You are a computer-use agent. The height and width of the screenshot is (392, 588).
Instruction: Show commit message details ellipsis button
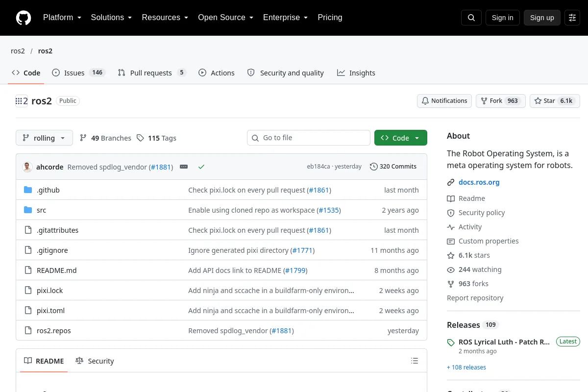[184, 167]
